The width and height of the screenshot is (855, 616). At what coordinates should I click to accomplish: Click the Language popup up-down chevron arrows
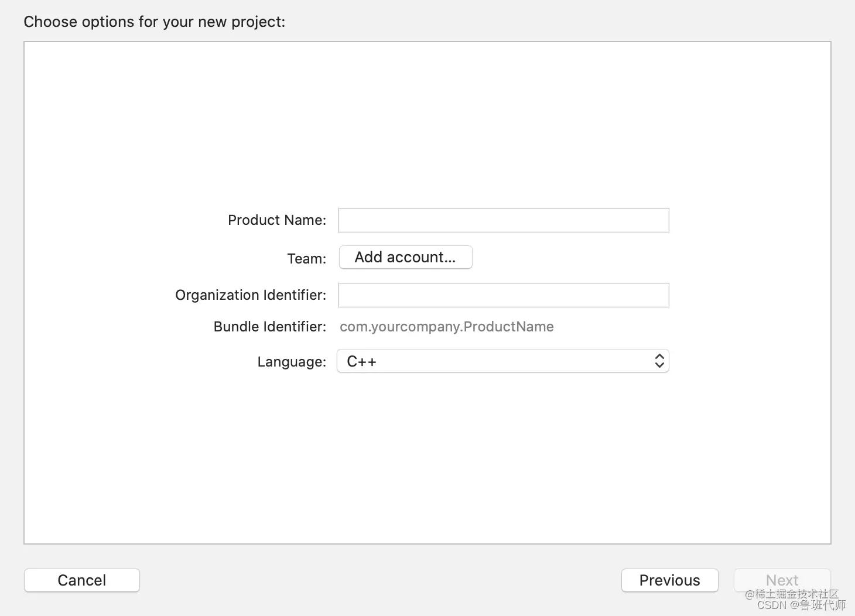(x=659, y=361)
